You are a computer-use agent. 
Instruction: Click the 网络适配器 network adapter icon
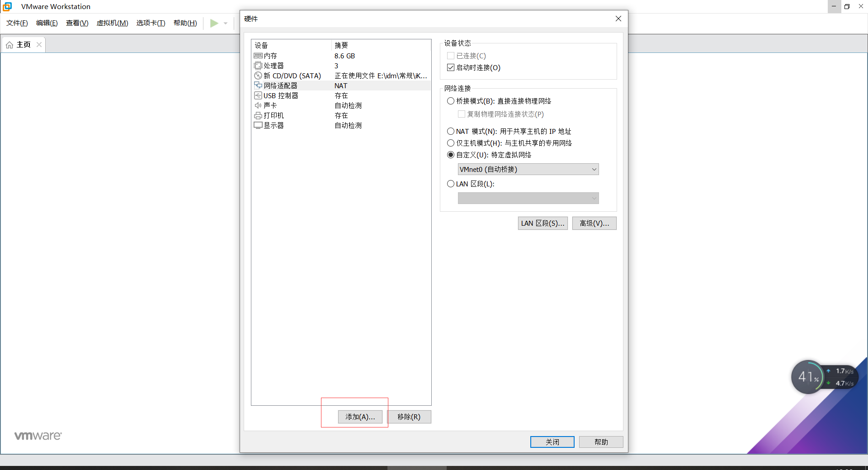pos(258,85)
